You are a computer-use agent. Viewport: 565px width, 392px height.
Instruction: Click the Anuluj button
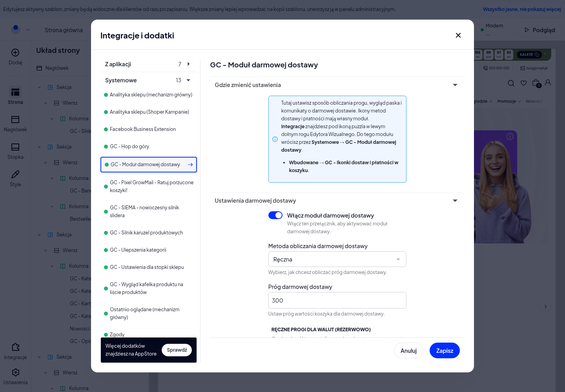tap(408, 350)
